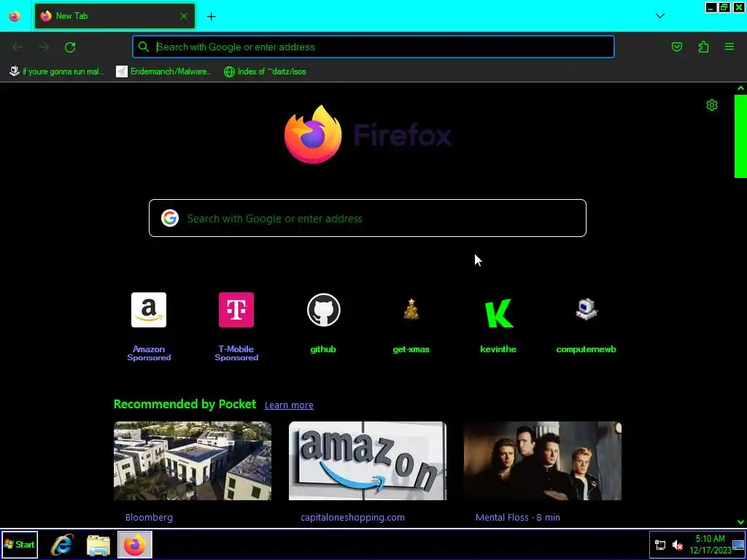Click capitaloneshopping.com source label

(x=352, y=517)
